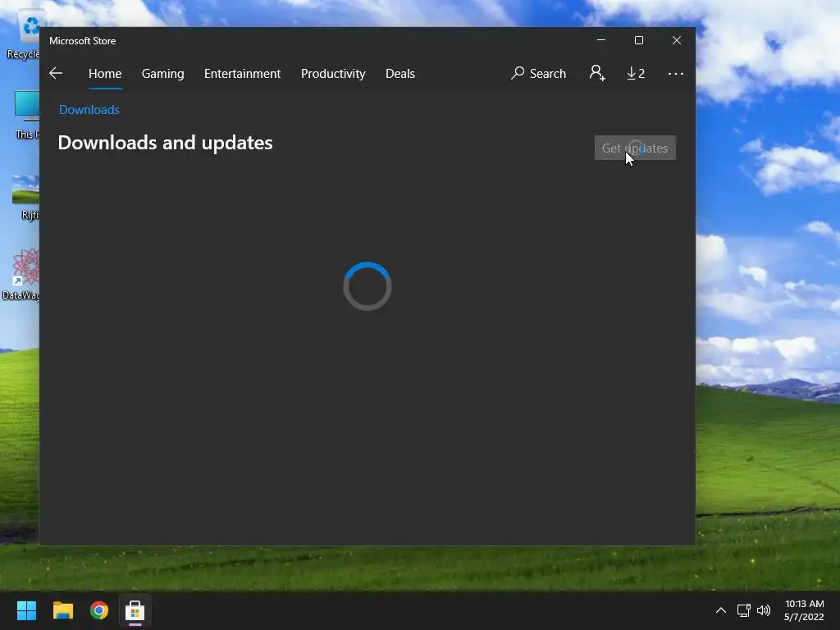
Task: Click the Search button in Store
Action: coord(538,73)
